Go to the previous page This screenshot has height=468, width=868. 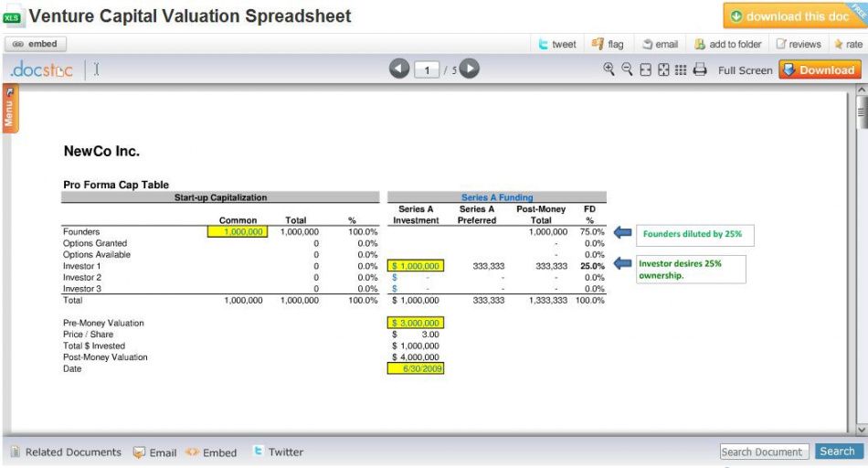(x=399, y=69)
